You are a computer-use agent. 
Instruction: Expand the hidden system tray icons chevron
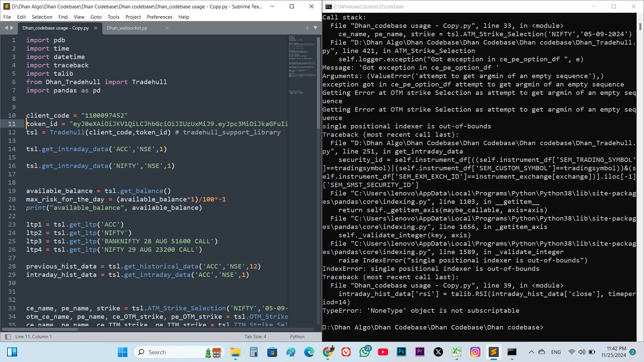531,352
